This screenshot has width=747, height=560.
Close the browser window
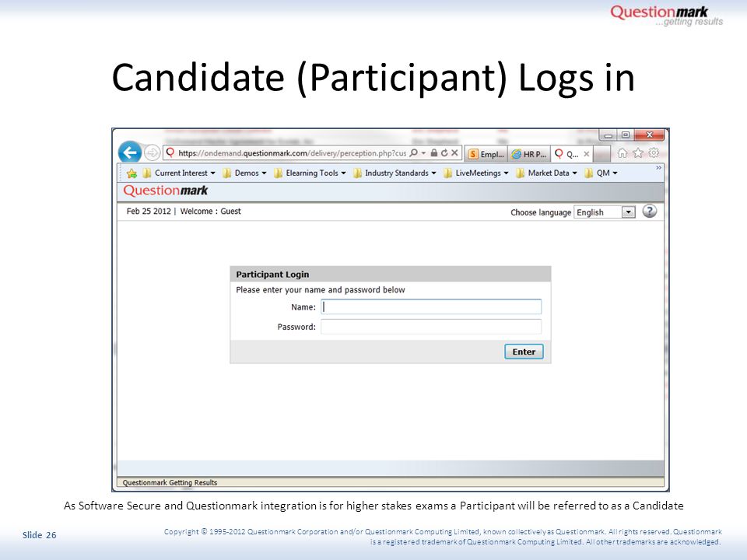click(649, 135)
